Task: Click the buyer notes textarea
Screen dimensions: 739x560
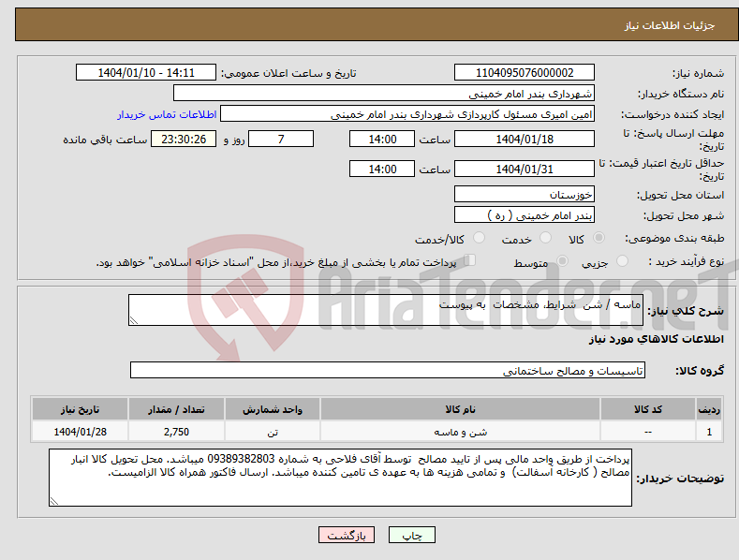Action: pos(340,478)
